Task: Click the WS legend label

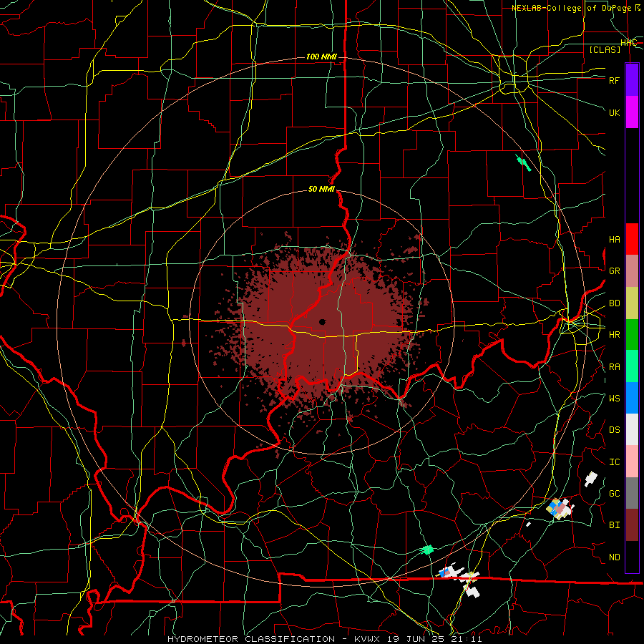Action: coord(614,399)
